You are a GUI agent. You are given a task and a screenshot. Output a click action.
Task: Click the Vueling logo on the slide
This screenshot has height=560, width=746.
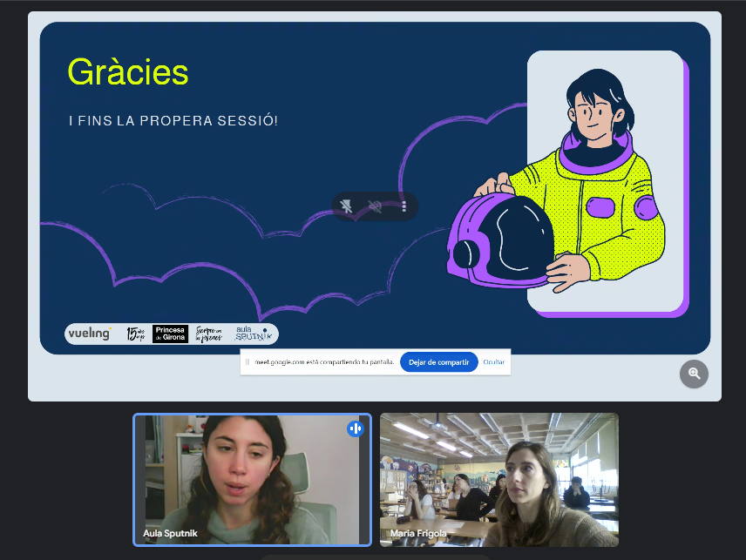pos(90,334)
